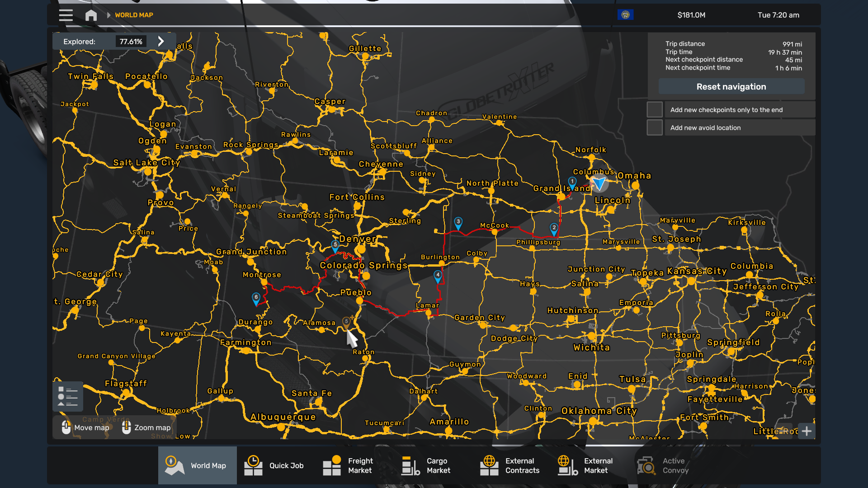Click the WORLD MAP breadcrumb arrow
Screen dimensions: 868x488
[x=108, y=15]
